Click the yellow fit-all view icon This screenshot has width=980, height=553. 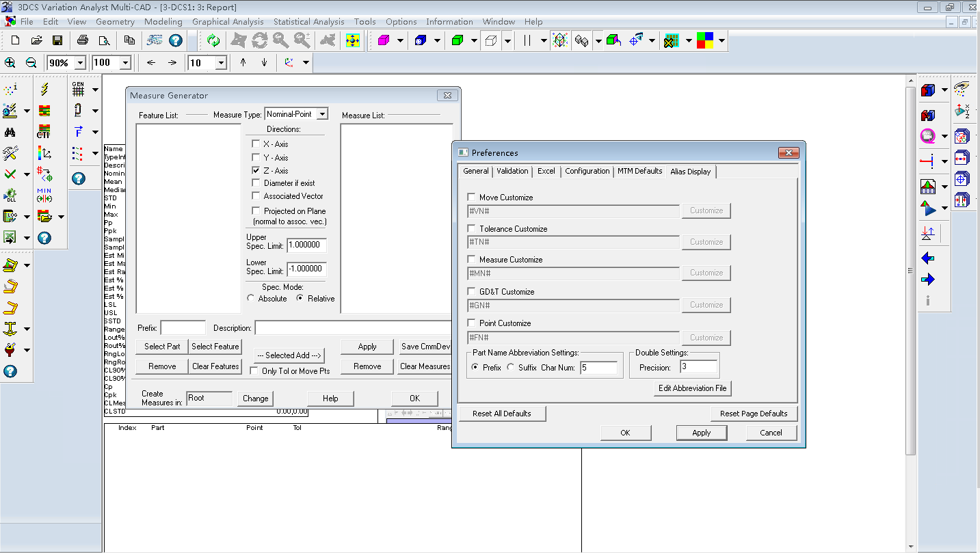(x=353, y=40)
